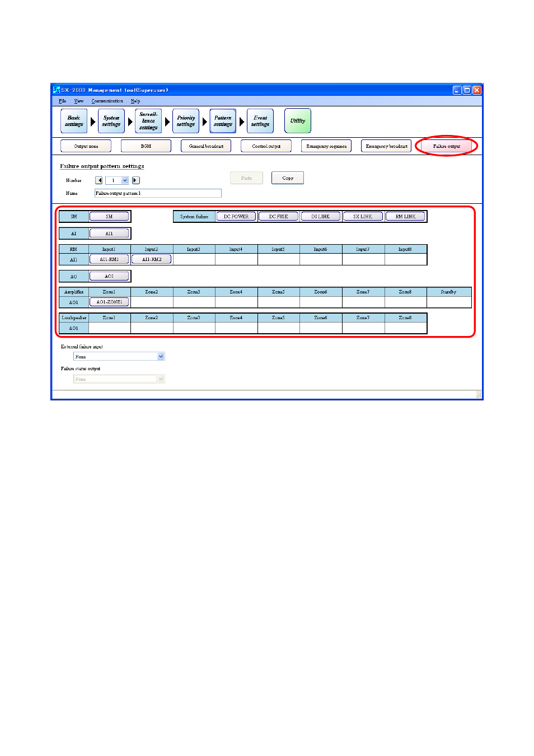The image size is (534, 756).
Task: Toggle the AO1-ZONE1 amplifier button
Action: click(x=109, y=302)
